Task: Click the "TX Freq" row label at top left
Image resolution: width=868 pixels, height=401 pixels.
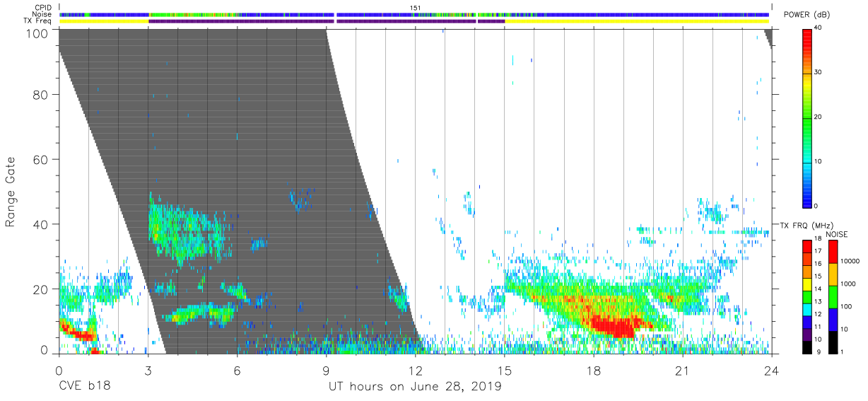Action: [x=37, y=22]
